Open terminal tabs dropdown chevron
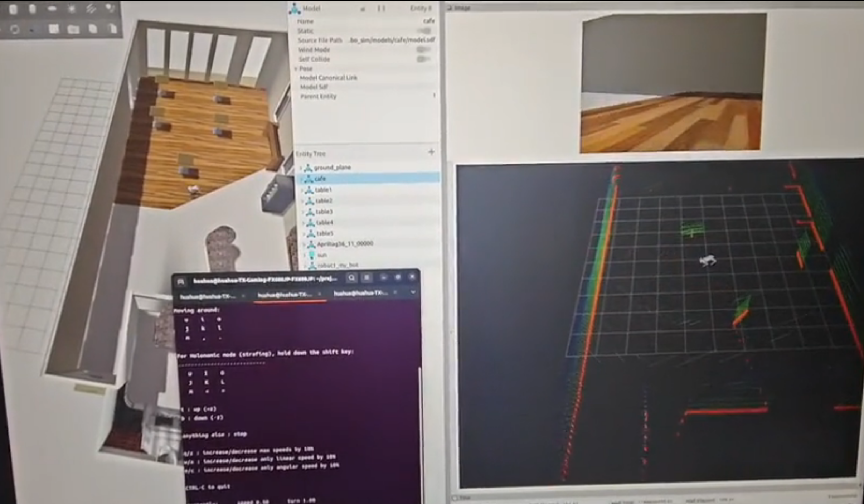The width and height of the screenshot is (864, 504). coord(413,292)
